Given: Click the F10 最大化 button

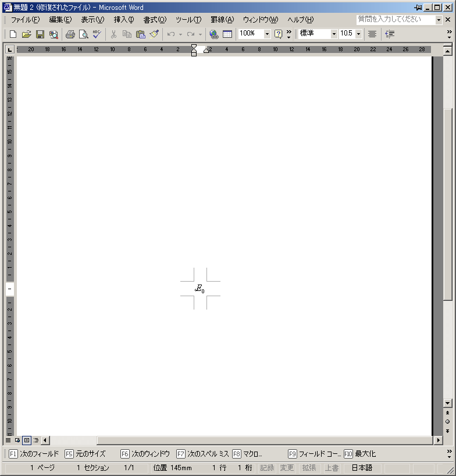Looking at the screenshot, I should point(360,454).
